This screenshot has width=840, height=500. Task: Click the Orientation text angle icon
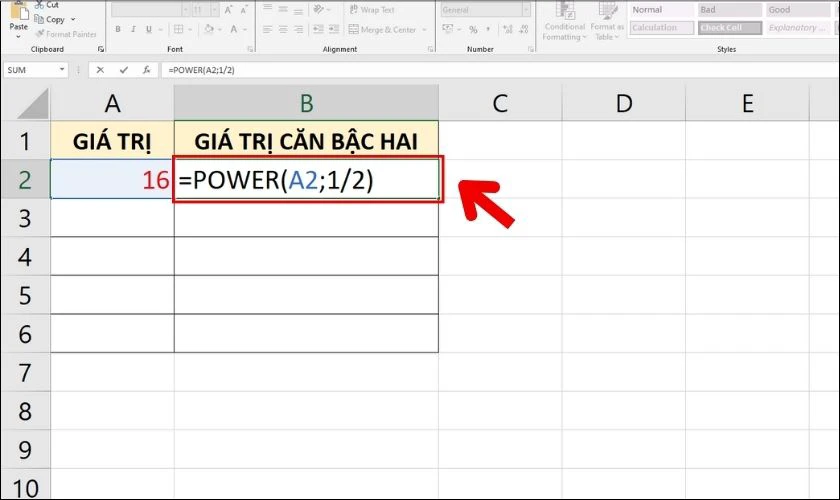click(x=318, y=9)
